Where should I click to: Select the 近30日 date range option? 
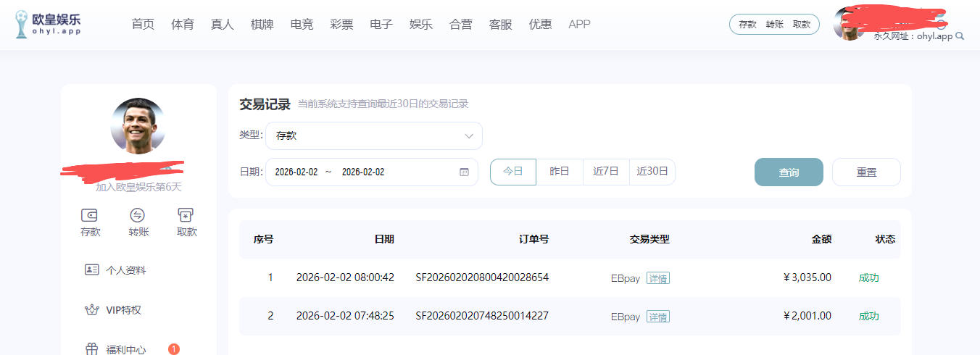click(652, 172)
